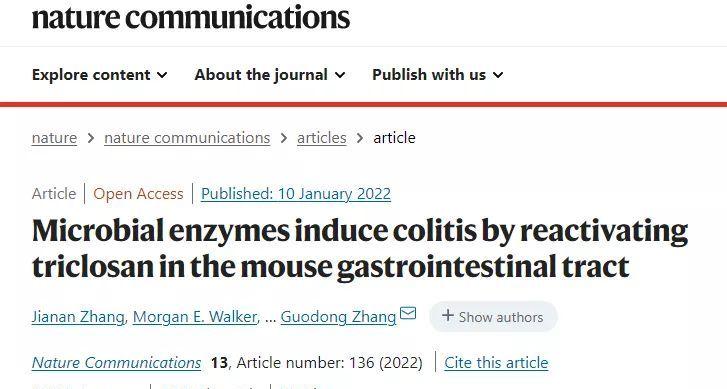The width and height of the screenshot is (727, 389).
Task: Open author Morgan E. Walker's link
Action: click(x=195, y=317)
